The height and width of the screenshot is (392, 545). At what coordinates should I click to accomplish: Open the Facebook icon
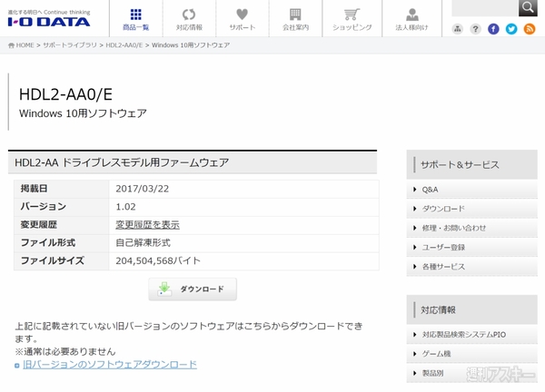click(493, 29)
